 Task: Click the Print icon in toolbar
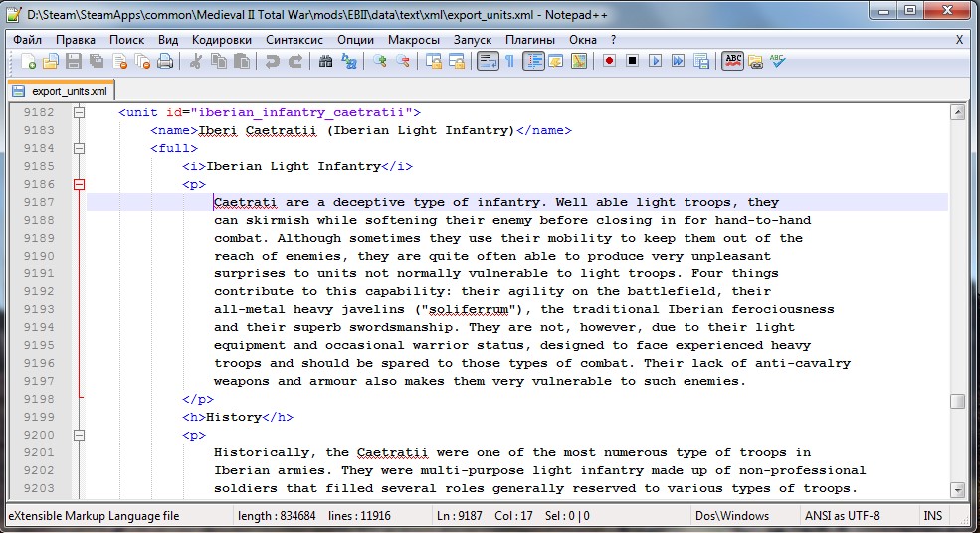[165, 62]
